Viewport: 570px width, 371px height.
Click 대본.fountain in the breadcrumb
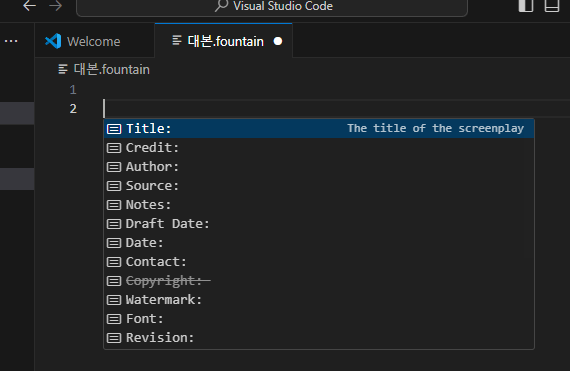[112, 69]
